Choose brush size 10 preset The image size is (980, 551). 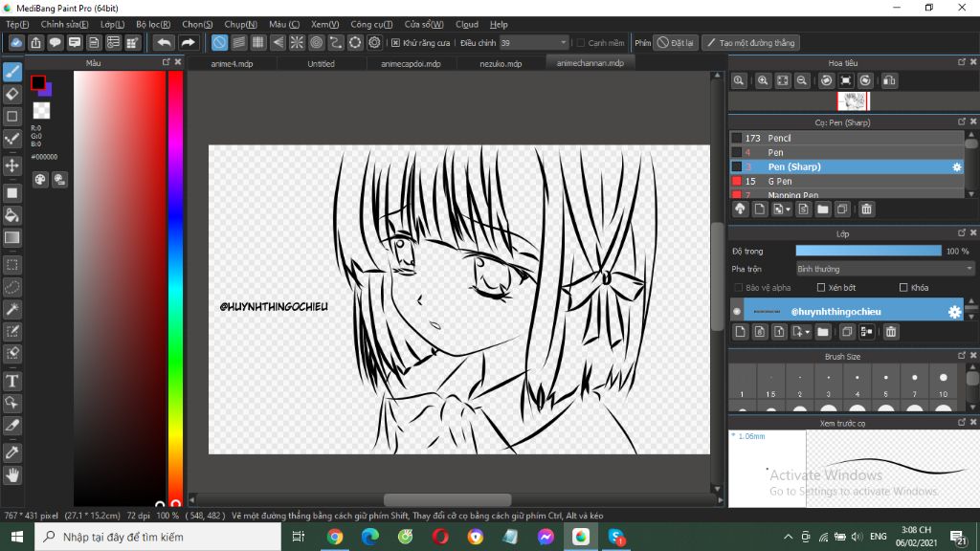click(x=943, y=382)
